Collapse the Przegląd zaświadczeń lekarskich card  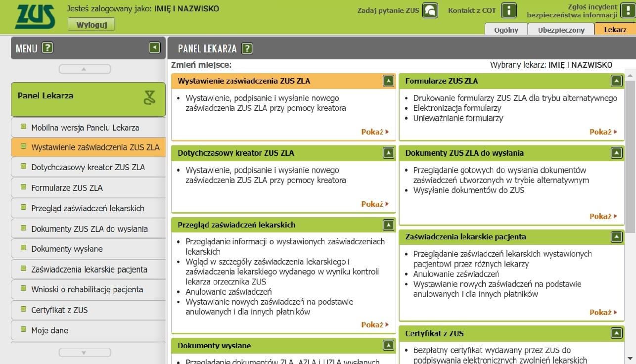tap(389, 225)
